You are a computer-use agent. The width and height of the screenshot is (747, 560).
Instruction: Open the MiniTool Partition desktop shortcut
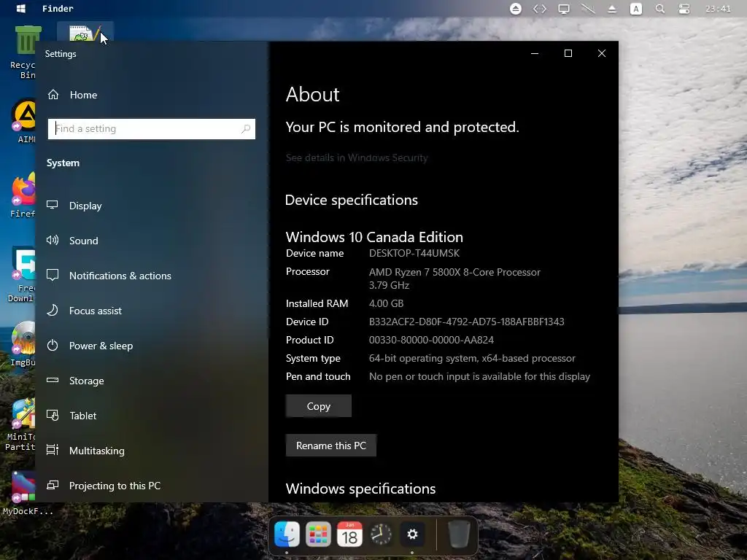pos(20,425)
